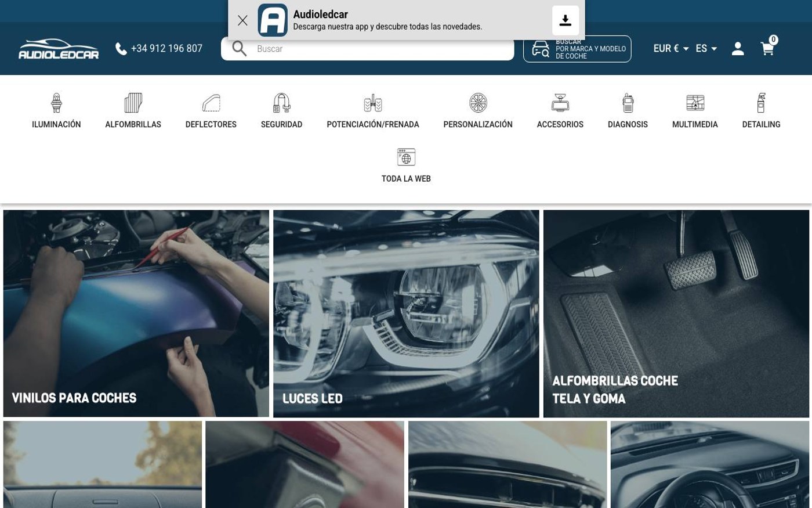This screenshot has height=508, width=812.
Task: Close the Audioledcar app banner
Action: pos(242,20)
